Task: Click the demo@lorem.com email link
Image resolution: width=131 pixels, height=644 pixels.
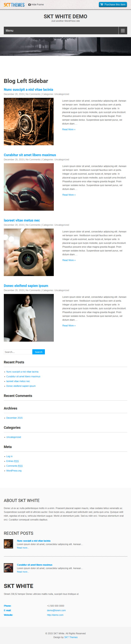Action: click(56, 610)
